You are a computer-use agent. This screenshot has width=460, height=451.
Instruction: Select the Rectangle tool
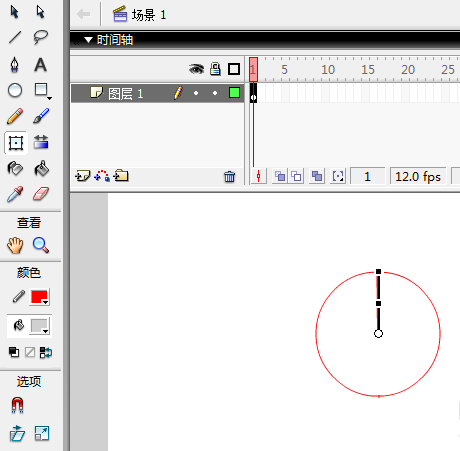coord(41,89)
